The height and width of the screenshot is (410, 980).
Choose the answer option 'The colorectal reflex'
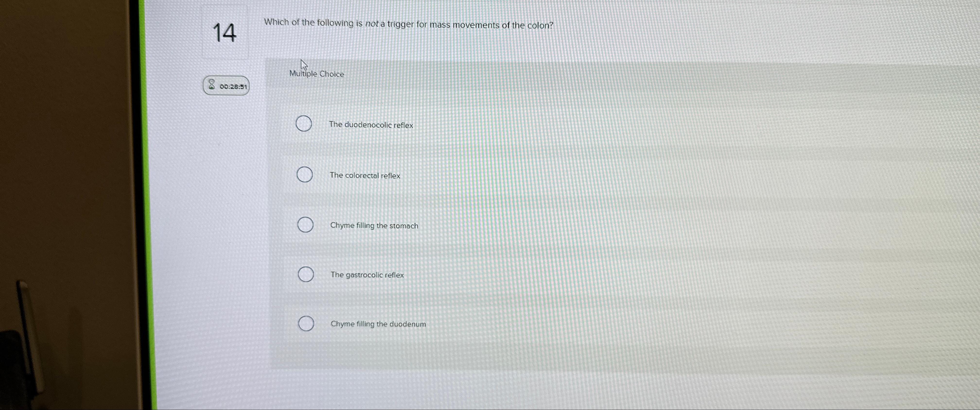(x=365, y=175)
